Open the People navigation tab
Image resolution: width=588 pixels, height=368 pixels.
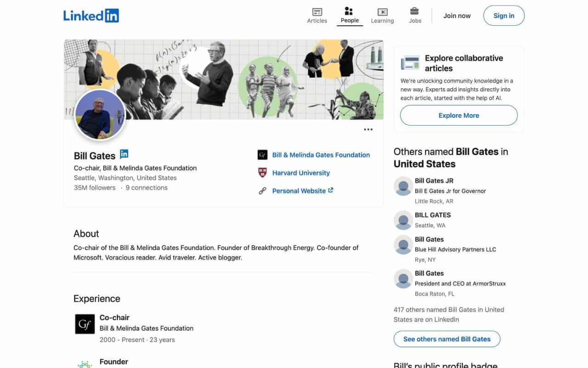click(350, 16)
